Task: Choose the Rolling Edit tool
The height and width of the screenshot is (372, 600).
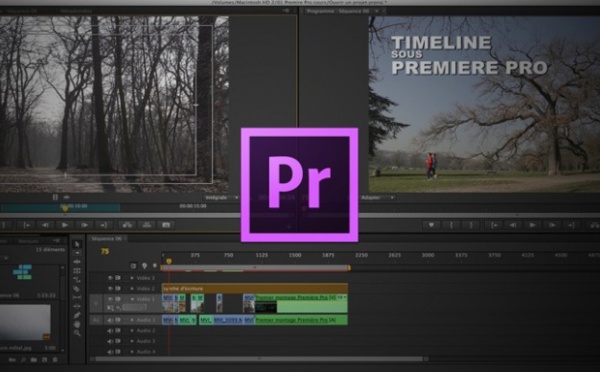Action: click(x=77, y=271)
